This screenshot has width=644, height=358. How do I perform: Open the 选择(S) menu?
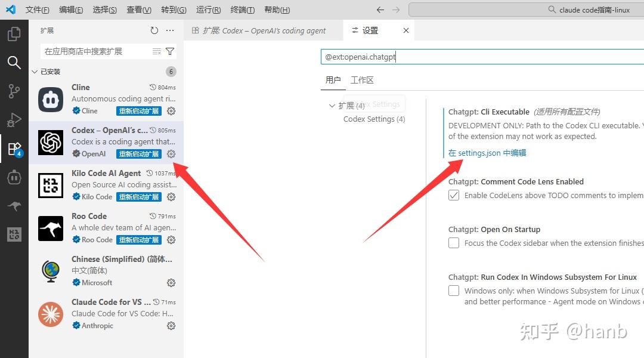pyautogui.click(x=105, y=10)
